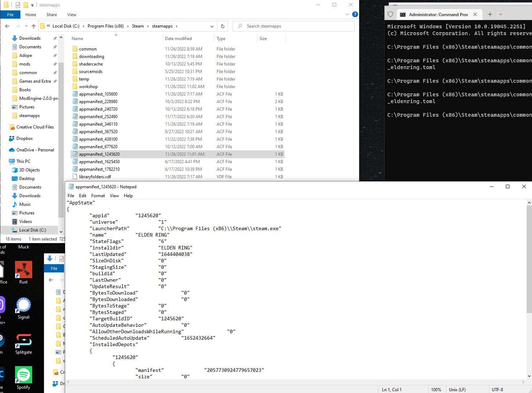Click navigation pane scroll-down arrow
532x393 pixels.
[61, 232]
